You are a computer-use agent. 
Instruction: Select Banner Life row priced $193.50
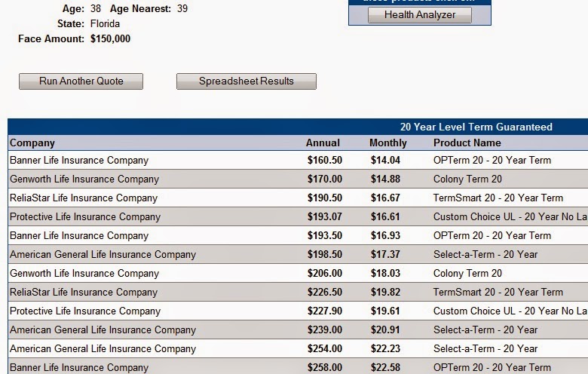click(298, 235)
